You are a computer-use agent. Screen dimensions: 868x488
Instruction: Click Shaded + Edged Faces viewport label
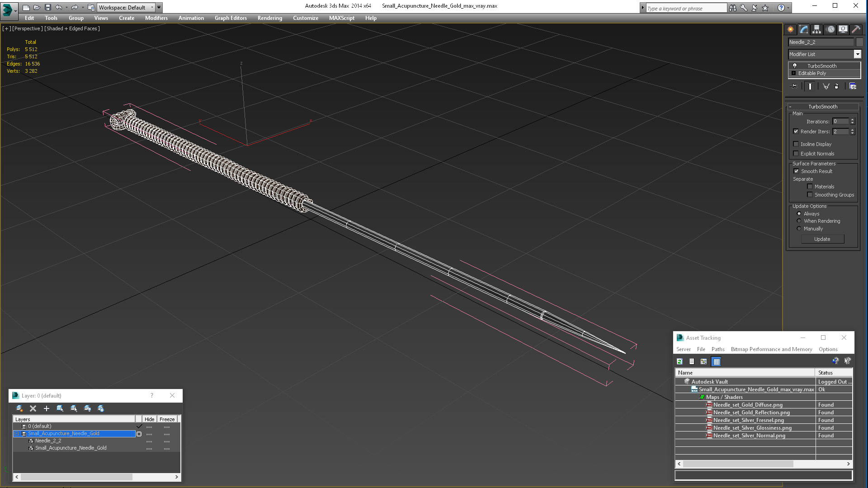click(x=72, y=28)
